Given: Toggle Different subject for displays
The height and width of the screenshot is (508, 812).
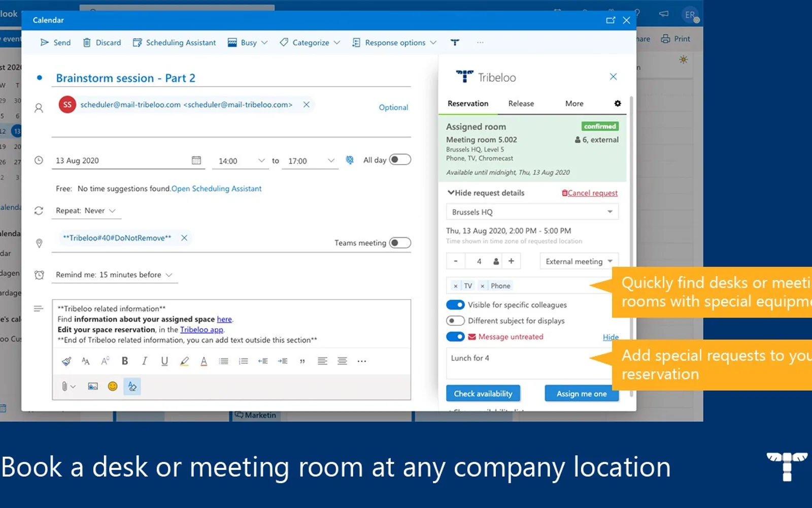Looking at the screenshot, I should coord(455,321).
